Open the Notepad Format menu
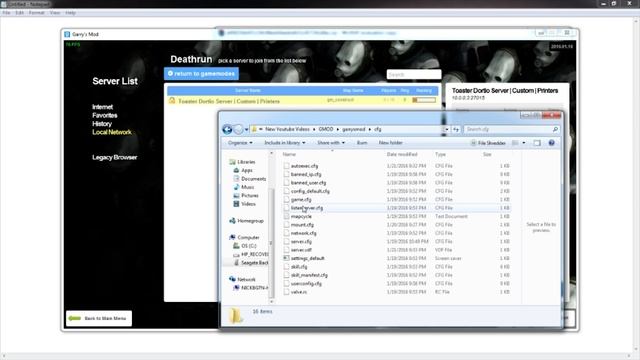This screenshot has height=360, width=640. pyautogui.click(x=36, y=13)
